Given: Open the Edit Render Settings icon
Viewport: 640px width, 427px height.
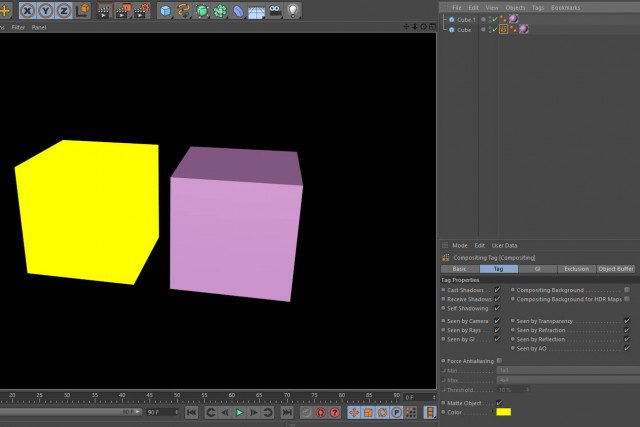Looking at the screenshot, I should [141, 11].
